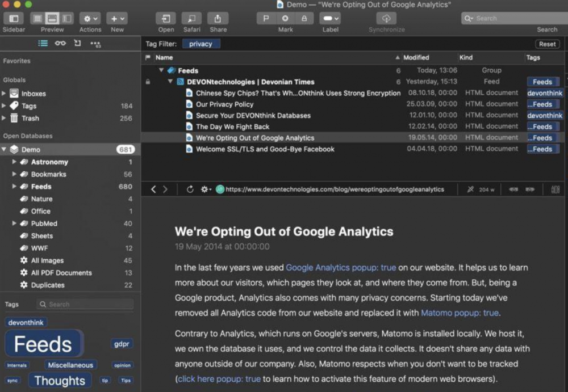Toggle the Sidebar toolbar button
The width and height of the screenshot is (568, 392).
click(x=14, y=19)
